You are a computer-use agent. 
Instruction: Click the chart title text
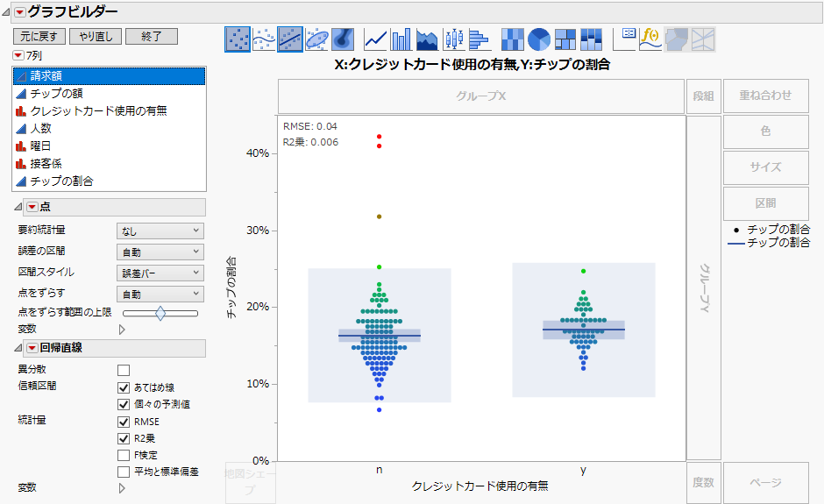click(x=472, y=65)
